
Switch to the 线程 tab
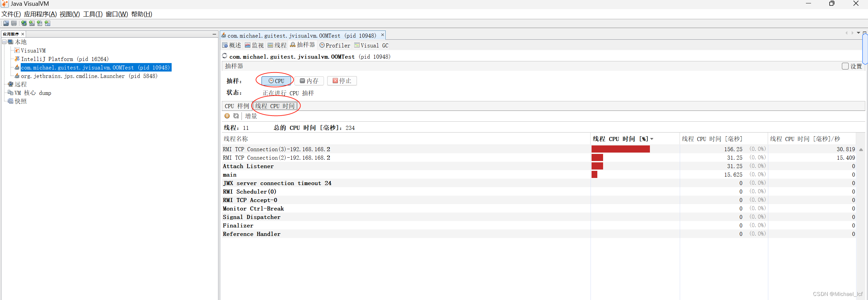277,45
